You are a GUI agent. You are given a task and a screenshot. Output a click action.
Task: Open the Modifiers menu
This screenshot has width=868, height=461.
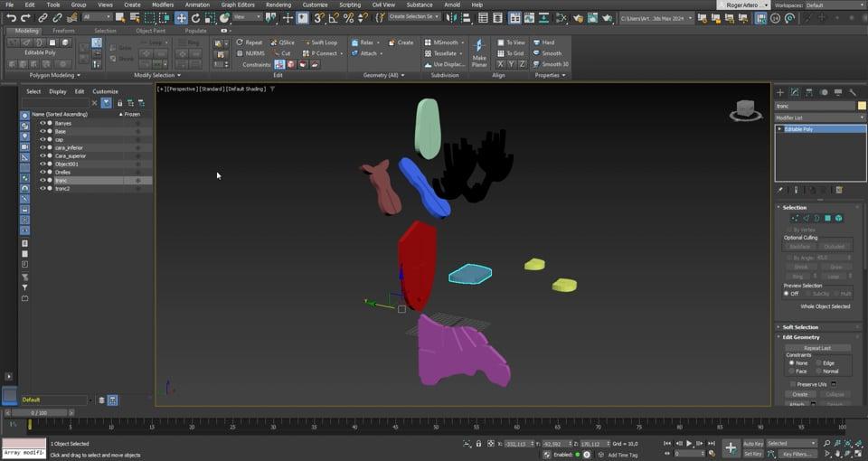pos(163,5)
